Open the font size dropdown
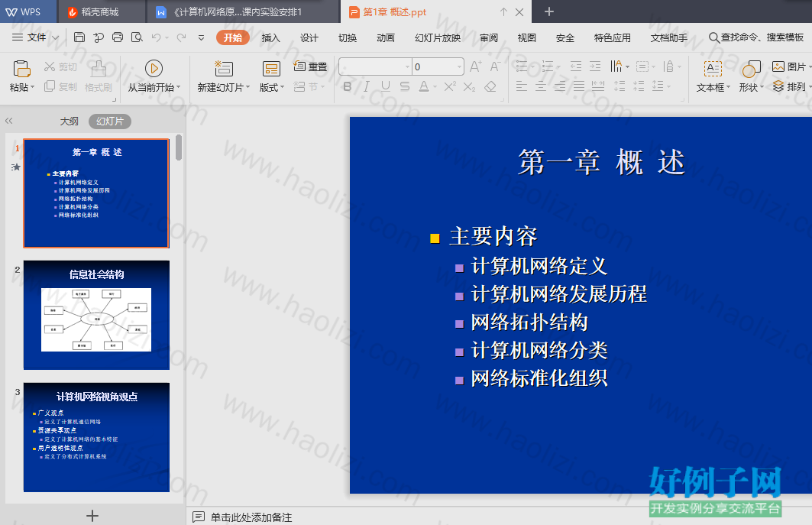Screen dimensions: 812x525 [x=459, y=66]
